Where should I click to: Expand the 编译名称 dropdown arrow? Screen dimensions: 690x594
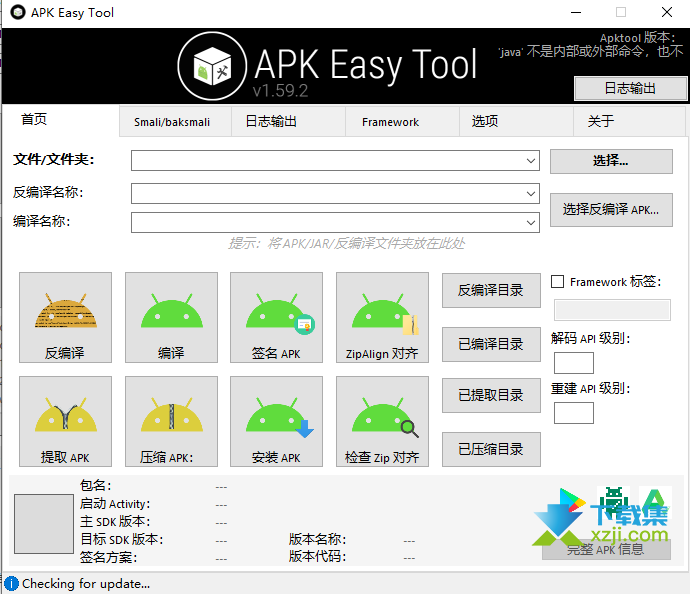click(531, 223)
